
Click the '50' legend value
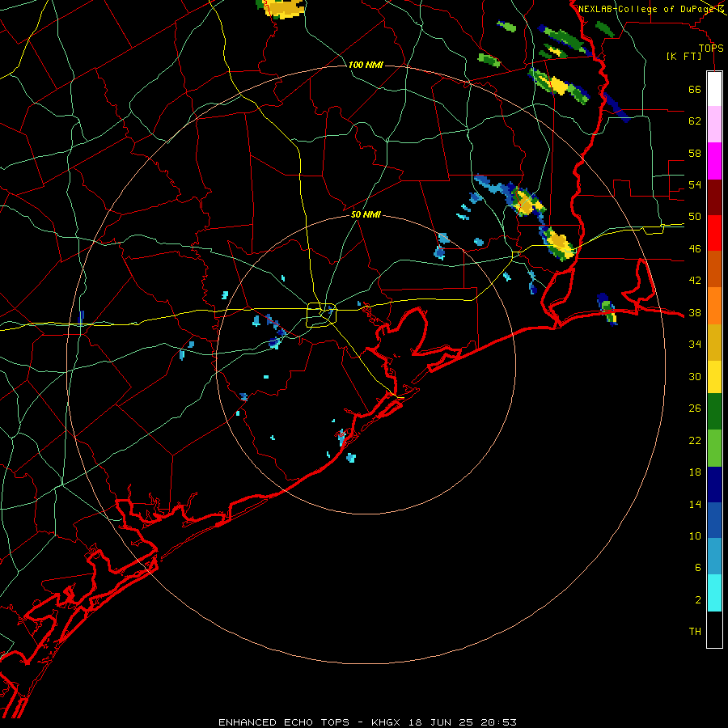pyautogui.click(x=695, y=217)
